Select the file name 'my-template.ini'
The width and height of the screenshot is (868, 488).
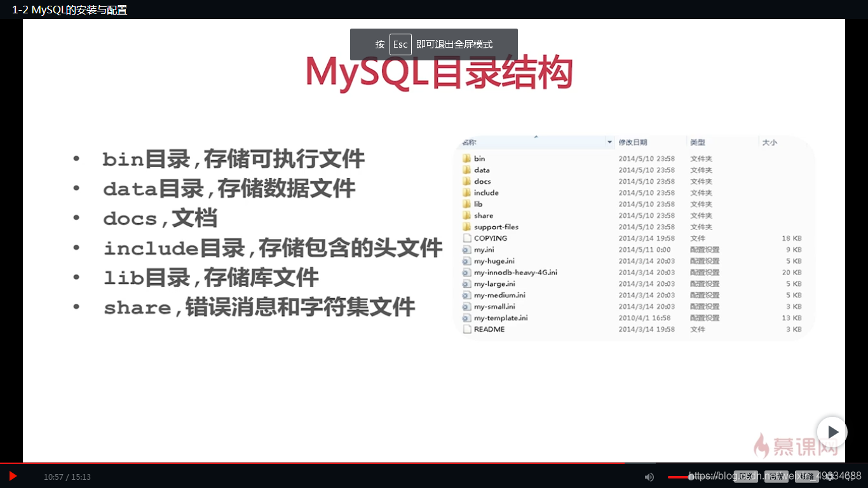(501, 318)
